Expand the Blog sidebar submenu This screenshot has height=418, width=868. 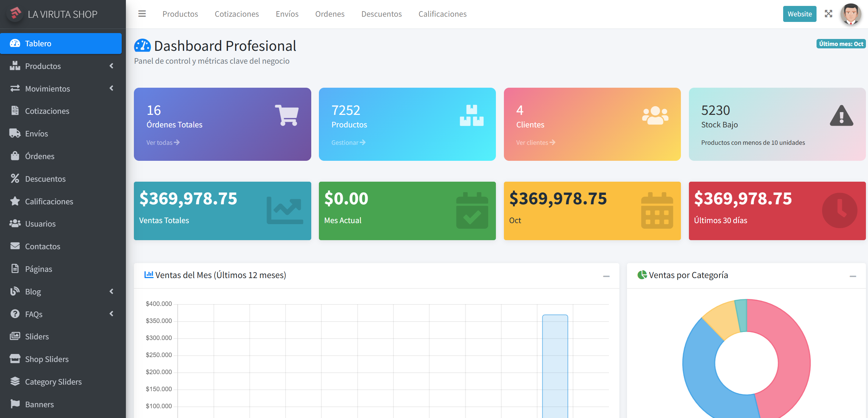(x=111, y=291)
